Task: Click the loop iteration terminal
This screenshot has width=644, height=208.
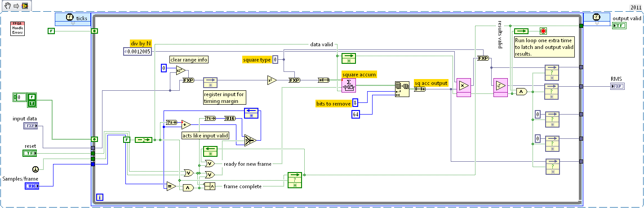Action: (100, 197)
